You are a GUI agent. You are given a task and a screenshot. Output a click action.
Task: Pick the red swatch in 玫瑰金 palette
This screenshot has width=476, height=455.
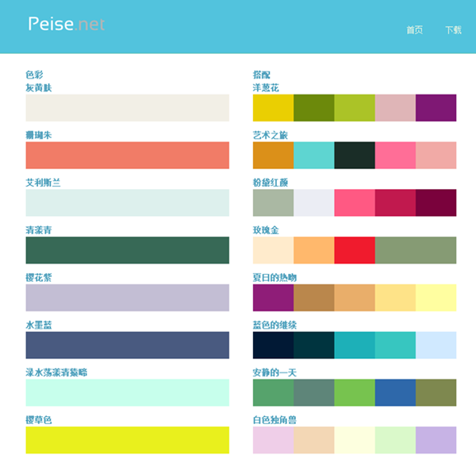pyautogui.click(x=354, y=250)
